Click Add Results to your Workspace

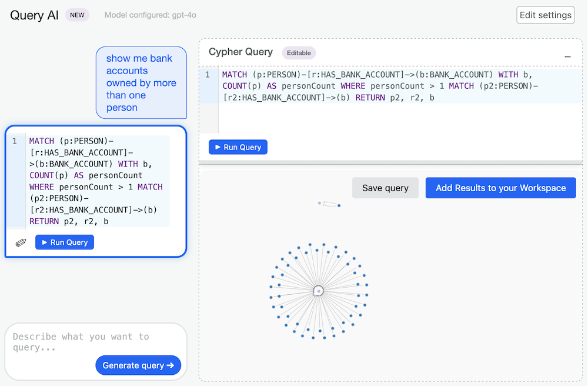[x=500, y=188]
